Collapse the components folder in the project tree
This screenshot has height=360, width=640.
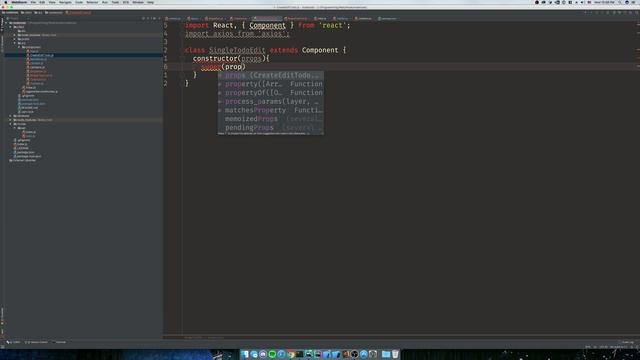[x=19, y=47]
